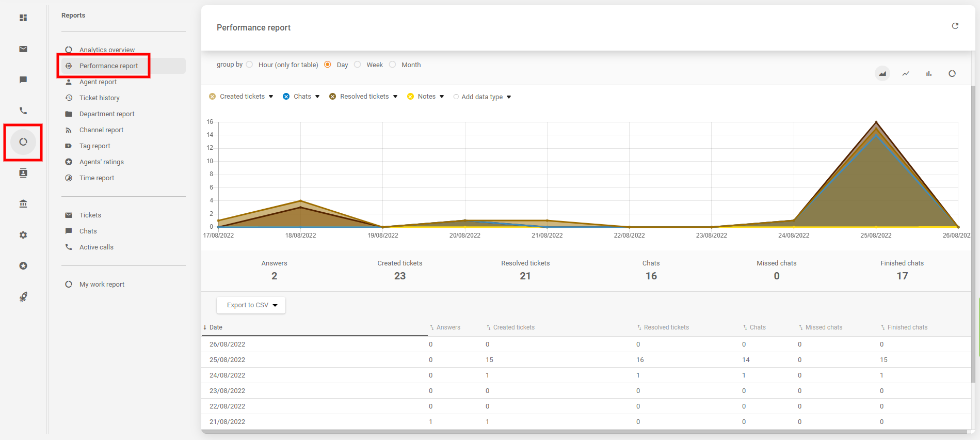The width and height of the screenshot is (980, 440).
Task: Select the Month grouping radio button
Action: click(x=393, y=65)
